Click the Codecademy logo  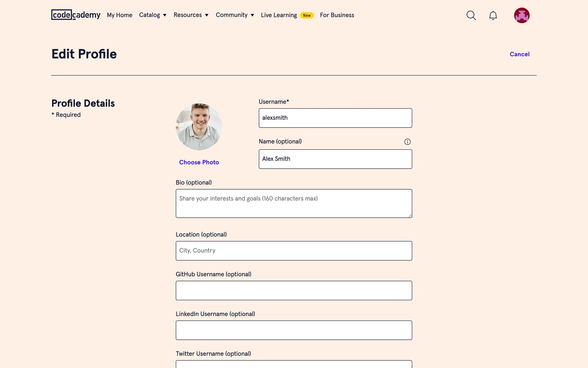tap(76, 15)
